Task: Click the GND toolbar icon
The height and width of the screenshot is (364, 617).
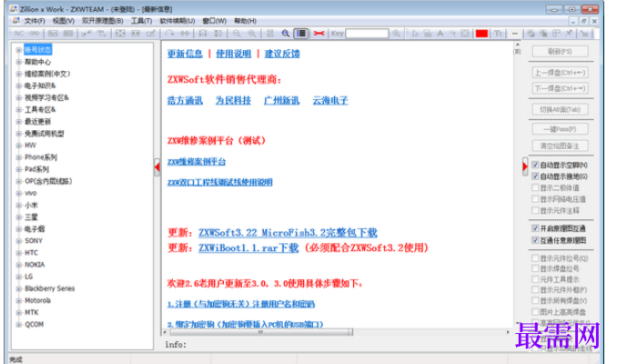Action: (35, 34)
